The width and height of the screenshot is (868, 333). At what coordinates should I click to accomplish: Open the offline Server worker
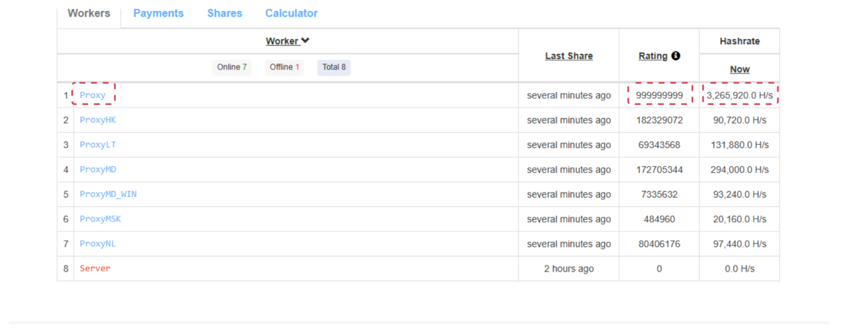click(95, 268)
